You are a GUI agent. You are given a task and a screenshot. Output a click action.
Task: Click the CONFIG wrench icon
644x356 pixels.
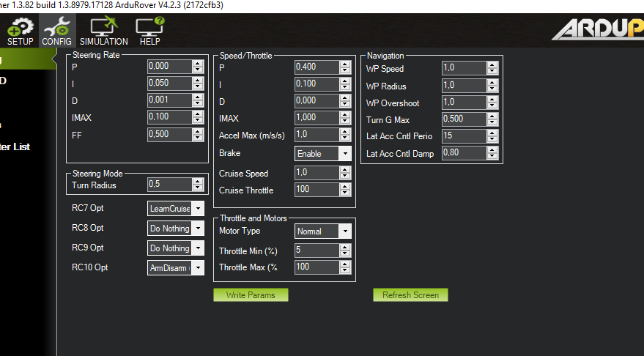(56, 29)
